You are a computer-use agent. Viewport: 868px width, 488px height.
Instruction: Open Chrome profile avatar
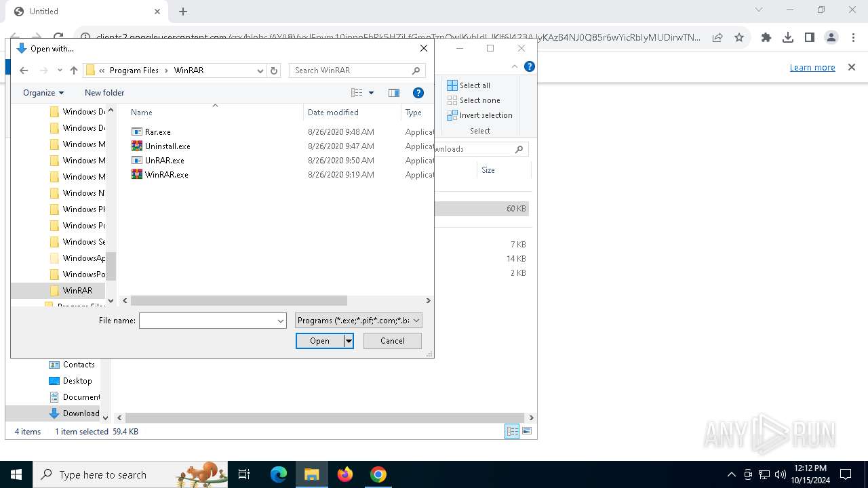[831, 38]
